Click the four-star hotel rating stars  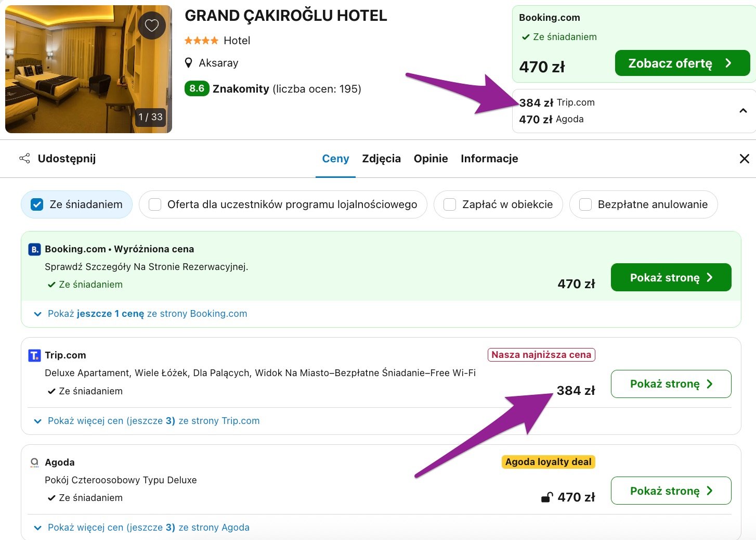(202, 41)
